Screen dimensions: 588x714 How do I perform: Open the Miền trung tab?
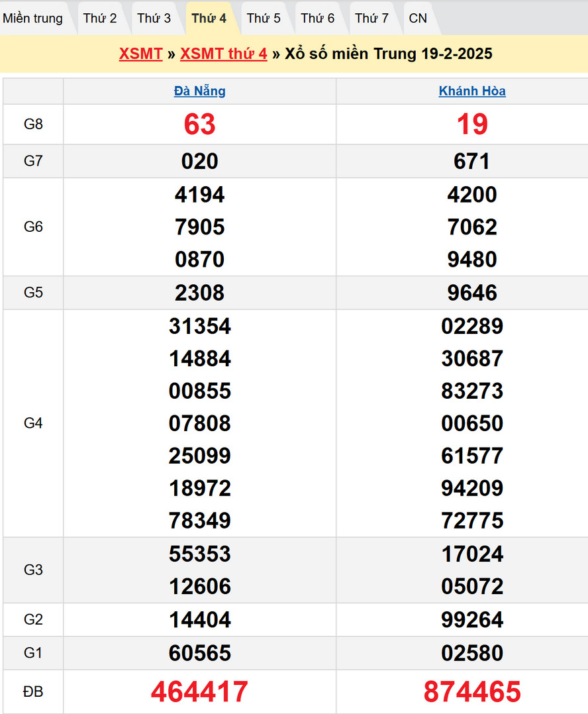[x=33, y=19]
